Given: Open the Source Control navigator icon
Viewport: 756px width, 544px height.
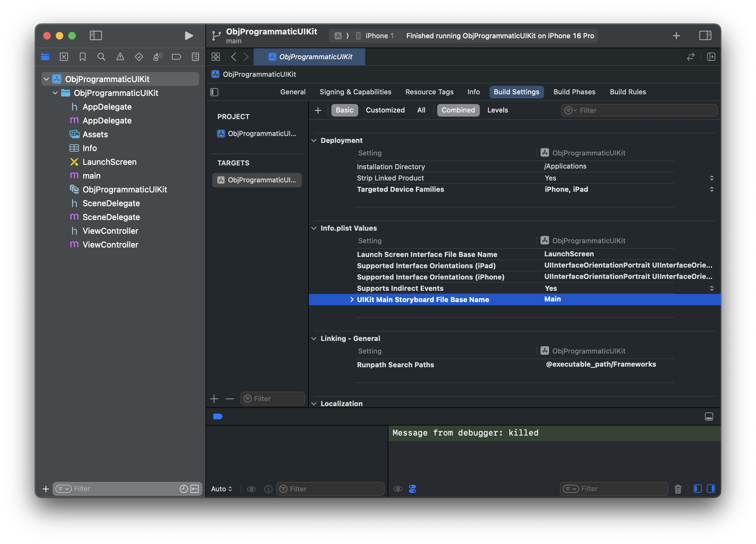Looking at the screenshot, I should tap(64, 57).
